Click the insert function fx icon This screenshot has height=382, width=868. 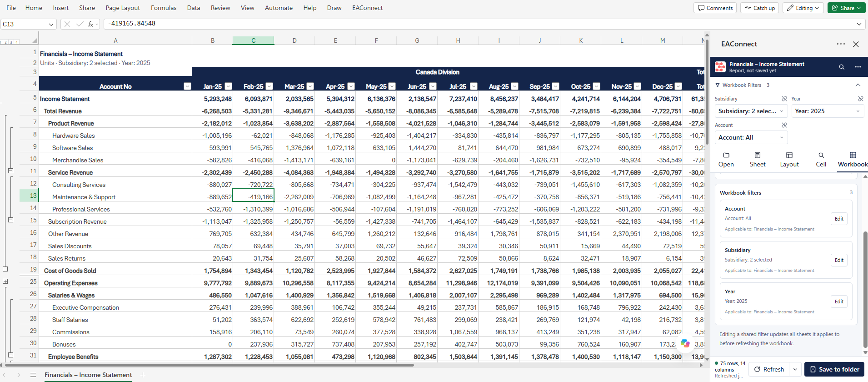point(90,24)
